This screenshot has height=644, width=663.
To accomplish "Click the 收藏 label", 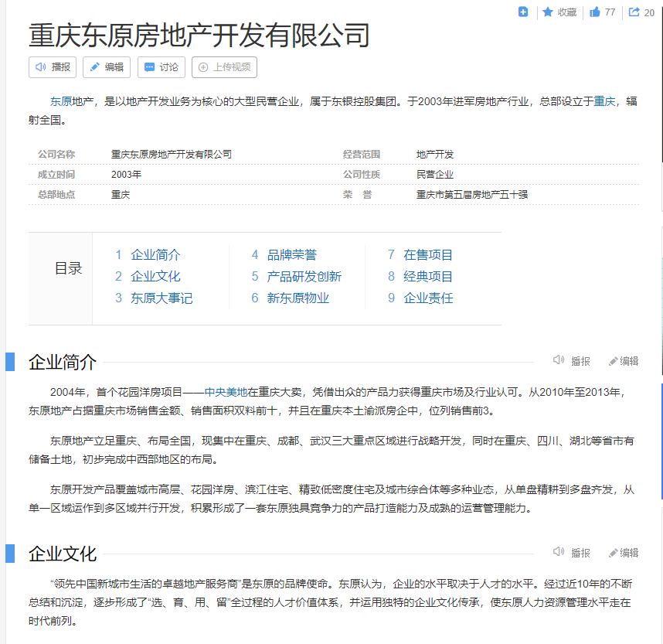I will (x=567, y=12).
